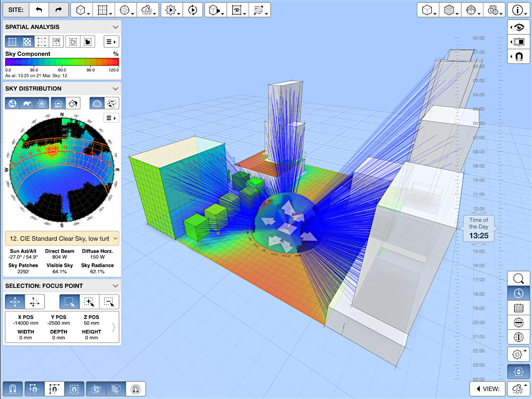Screen dimensions: 532x399
Task: Click the magnifying glass zoom icon
Action: pyautogui.click(x=518, y=279)
